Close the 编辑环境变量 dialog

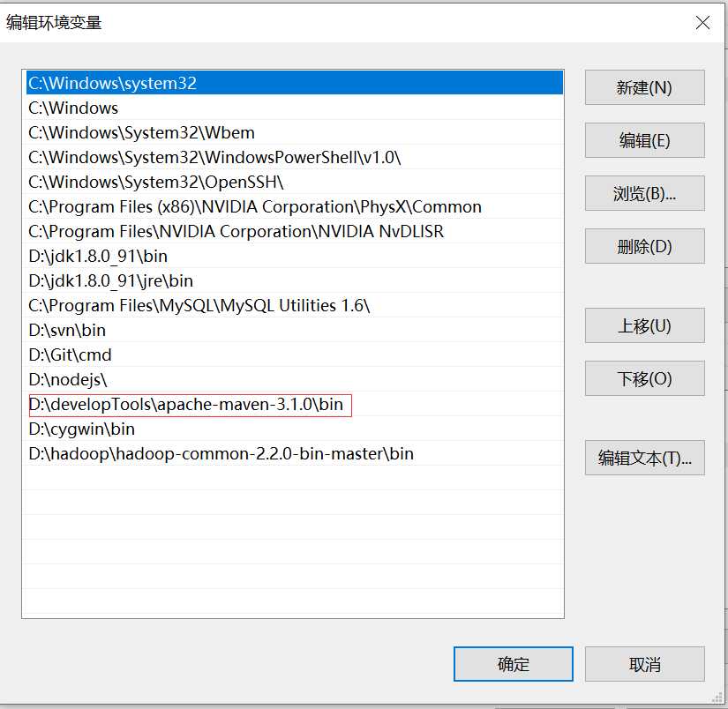point(702,22)
